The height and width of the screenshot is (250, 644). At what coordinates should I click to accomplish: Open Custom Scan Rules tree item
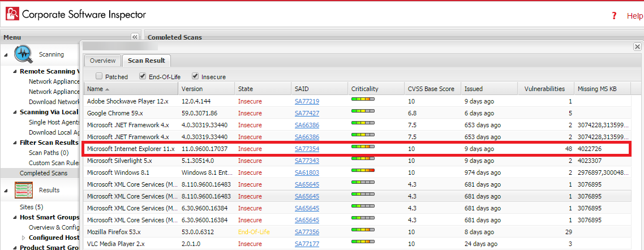pos(53,163)
